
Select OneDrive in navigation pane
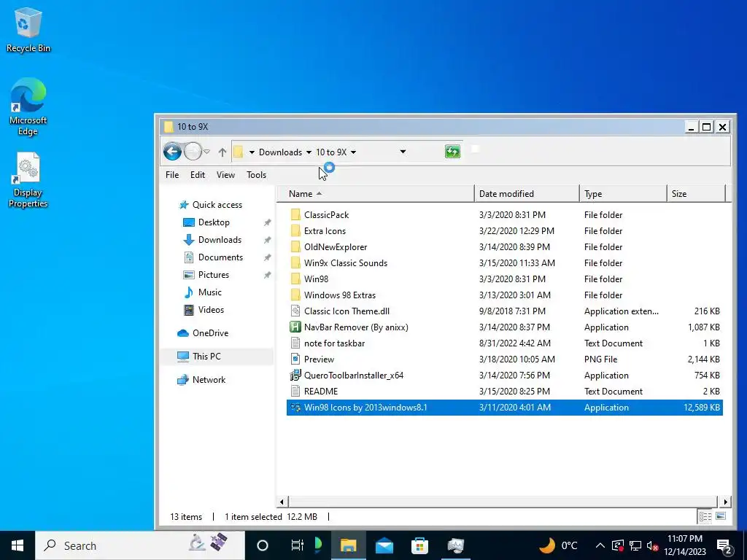[203, 332]
